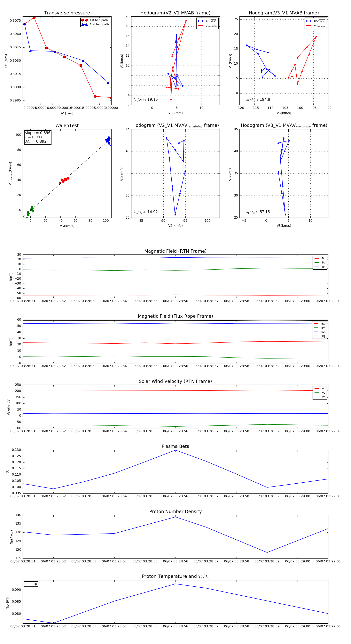Viewport: 351px width, 644px height.
Task: Select the Bn legend entry
Action: 320,267
